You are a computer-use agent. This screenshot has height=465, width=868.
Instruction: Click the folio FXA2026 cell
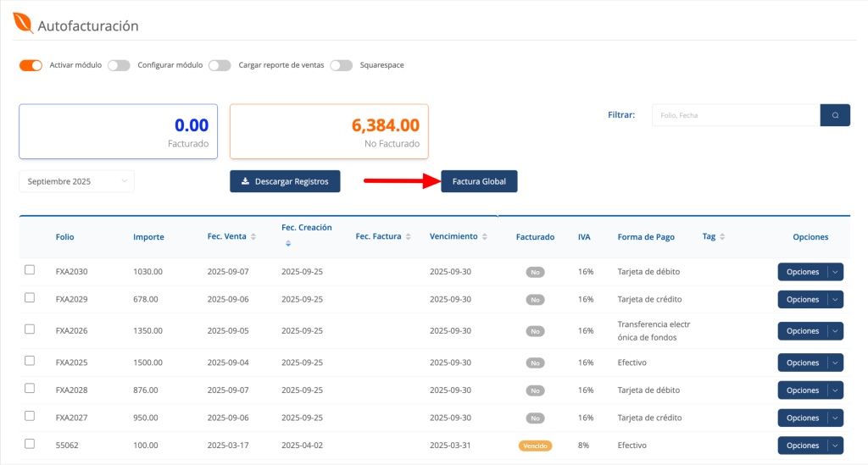tap(71, 330)
